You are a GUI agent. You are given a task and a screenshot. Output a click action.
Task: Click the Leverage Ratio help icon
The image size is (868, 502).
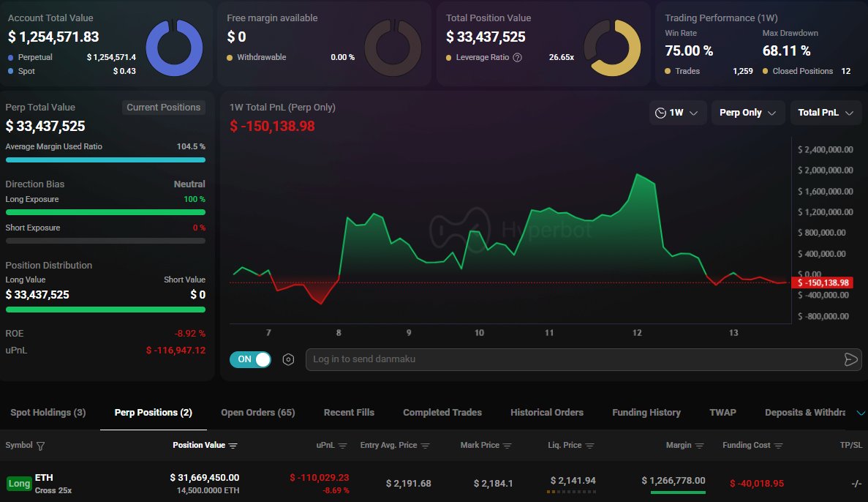point(518,57)
